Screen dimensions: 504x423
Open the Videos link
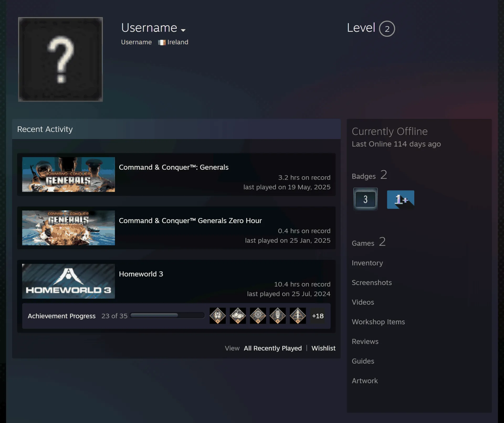click(363, 302)
